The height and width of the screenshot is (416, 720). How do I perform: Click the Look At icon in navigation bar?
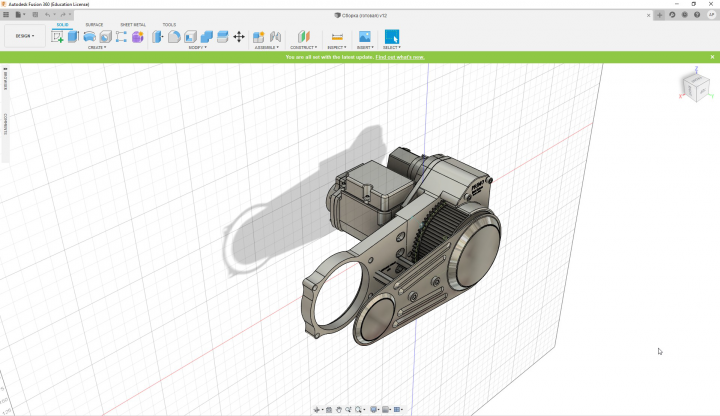click(x=329, y=410)
